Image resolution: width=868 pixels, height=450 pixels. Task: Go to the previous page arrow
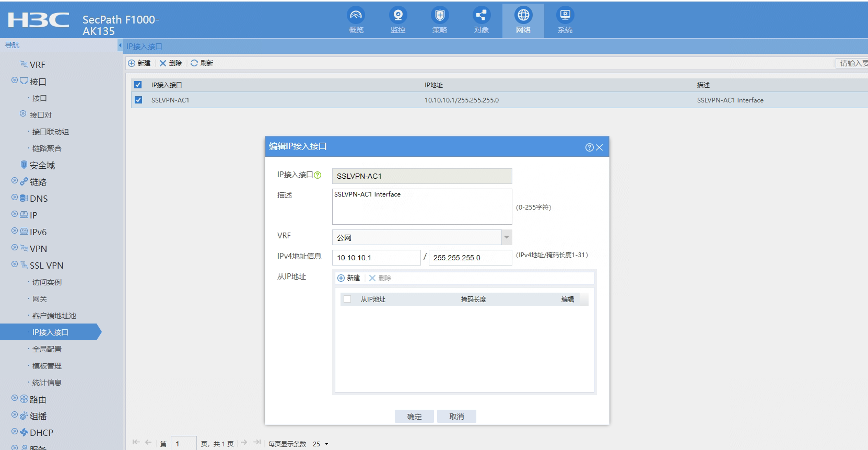148,442
